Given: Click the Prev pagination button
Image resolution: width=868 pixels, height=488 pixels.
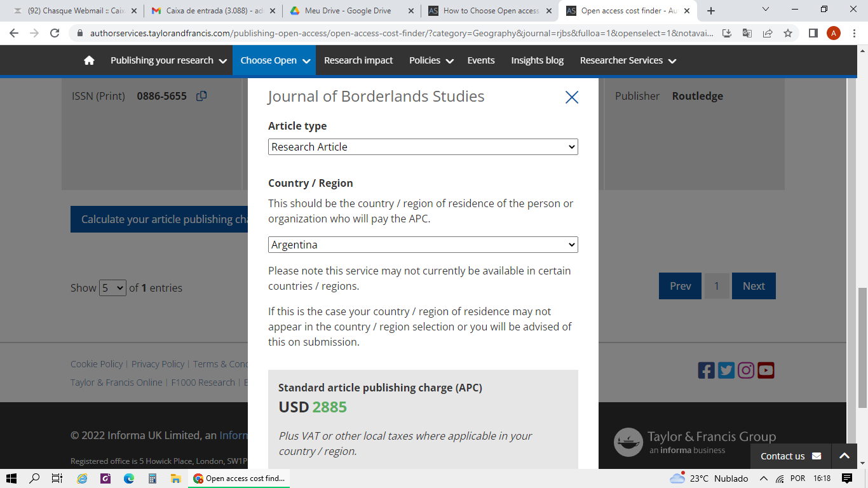Looking at the screenshot, I should 680,286.
